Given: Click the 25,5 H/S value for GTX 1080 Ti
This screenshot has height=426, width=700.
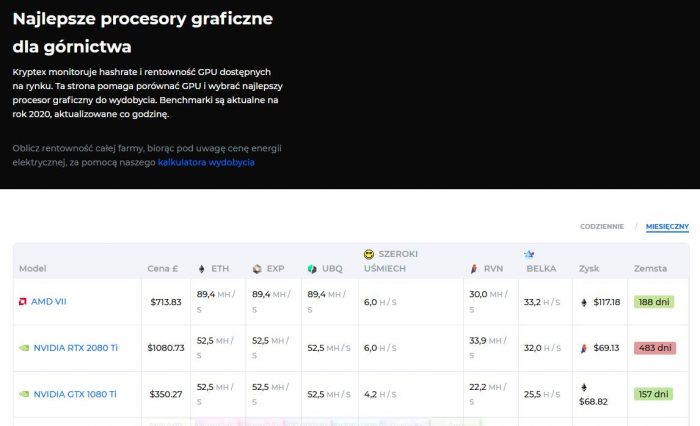Looking at the screenshot, I should click(542, 394).
